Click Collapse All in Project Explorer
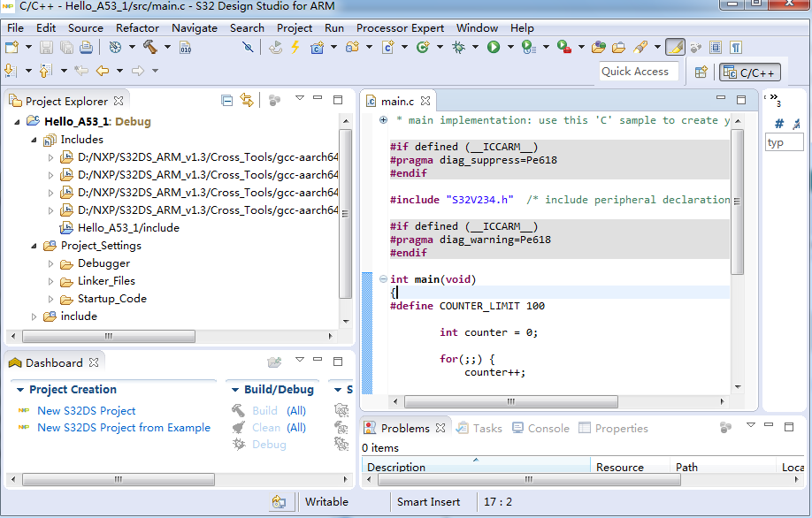The height and width of the screenshot is (518, 812). pos(226,101)
